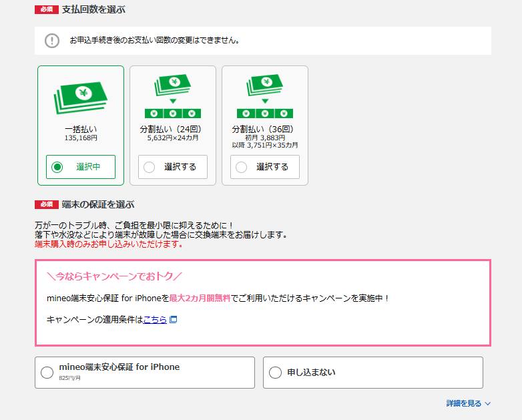
Task: Select the 一括払い 選択中 radio button
Action: (57, 167)
